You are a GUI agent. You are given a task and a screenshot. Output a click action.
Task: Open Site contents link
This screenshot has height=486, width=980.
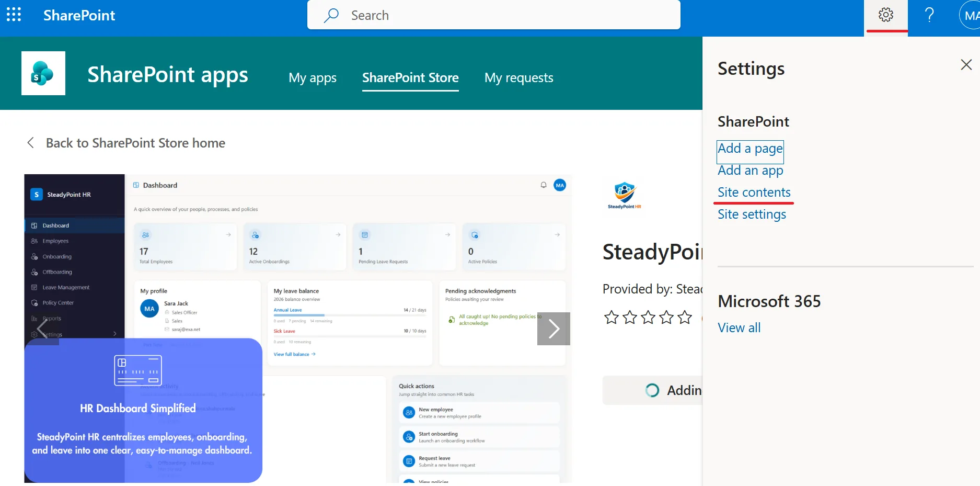[754, 193]
